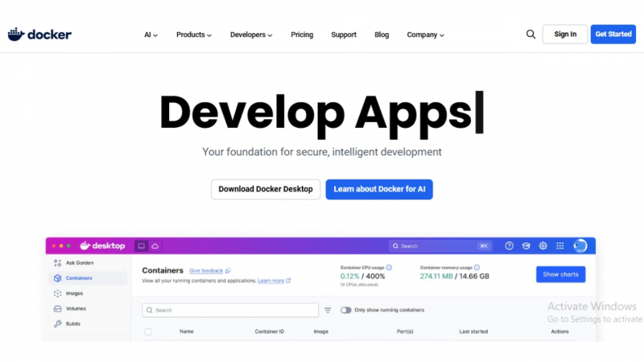
Task: Open Docker Desktop settings gear
Action: pyautogui.click(x=543, y=246)
